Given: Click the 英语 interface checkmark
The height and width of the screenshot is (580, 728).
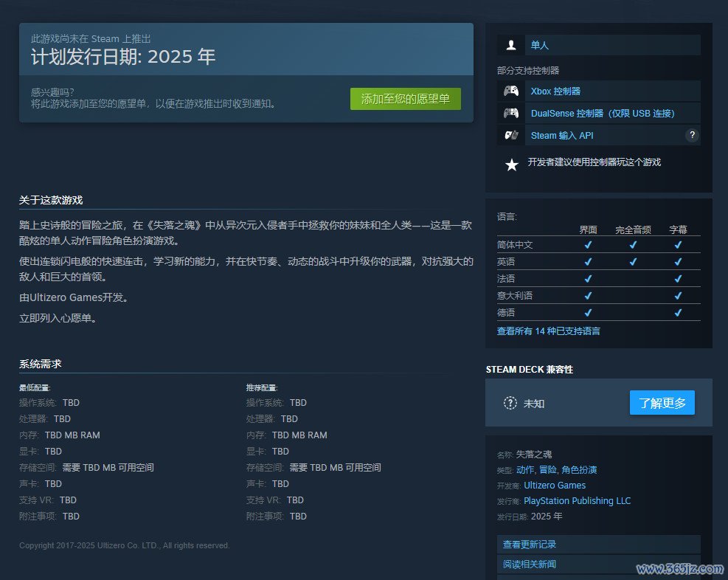Looking at the screenshot, I should coord(588,262).
